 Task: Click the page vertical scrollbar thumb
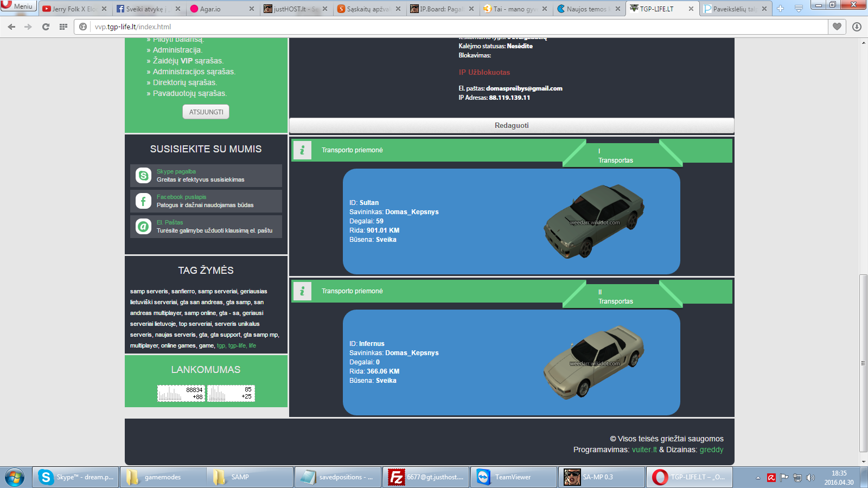[863, 363]
